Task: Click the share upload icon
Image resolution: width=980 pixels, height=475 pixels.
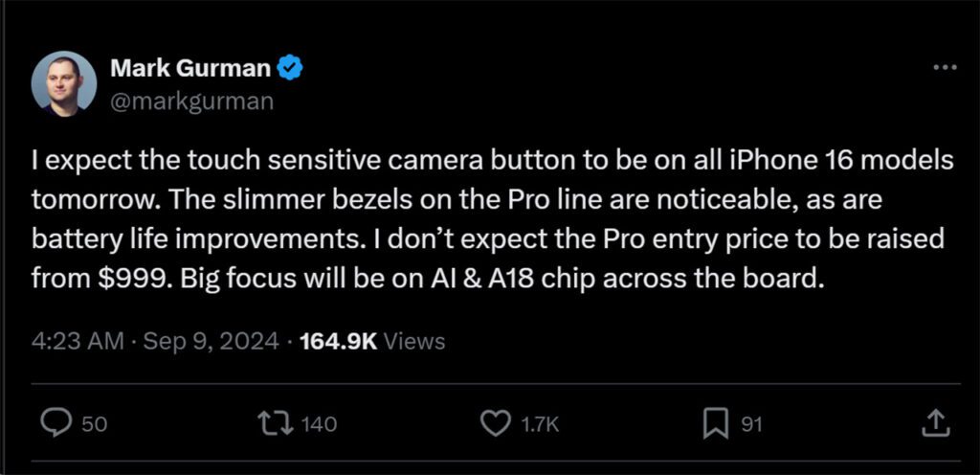Action: [935, 422]
